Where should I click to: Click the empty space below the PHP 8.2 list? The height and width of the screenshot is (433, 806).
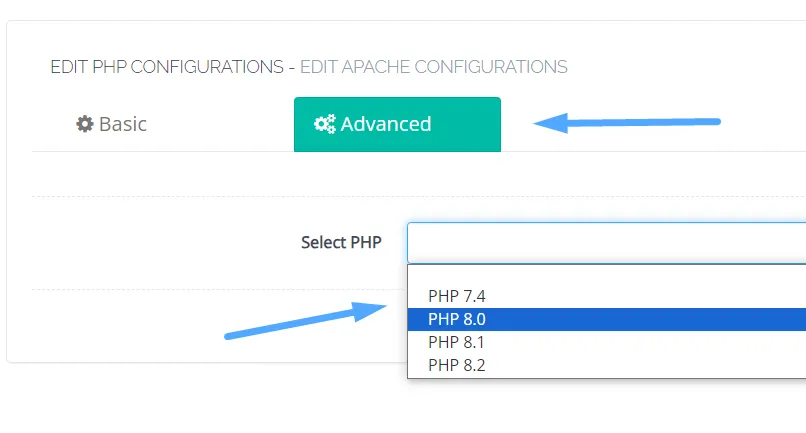600,400
